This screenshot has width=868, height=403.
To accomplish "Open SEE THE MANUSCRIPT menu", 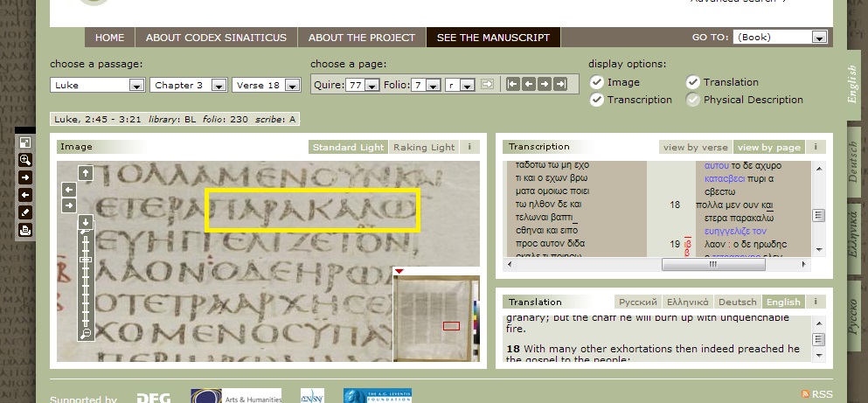I will [x=493, y=38].
